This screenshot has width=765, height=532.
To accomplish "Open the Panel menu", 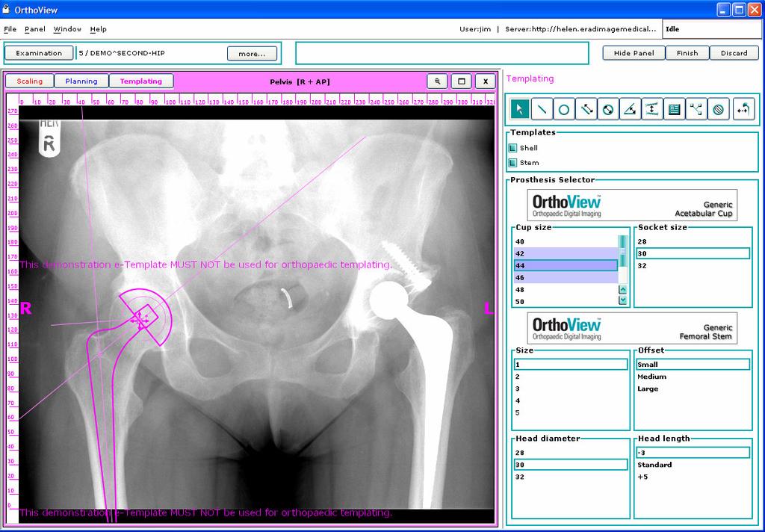I will [34, 29].
